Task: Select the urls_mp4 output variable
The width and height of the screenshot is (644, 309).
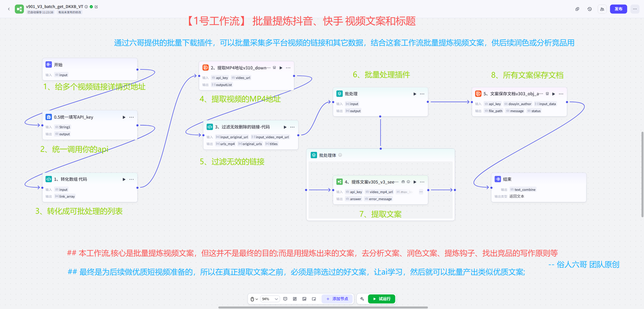Action: click(225, 144)
